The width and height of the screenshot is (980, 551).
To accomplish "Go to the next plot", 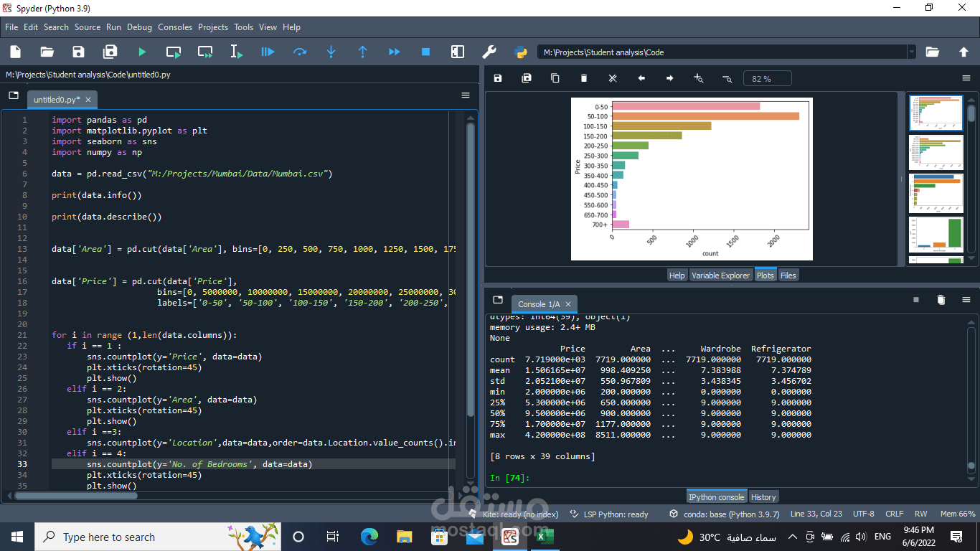I will [670, 78].
